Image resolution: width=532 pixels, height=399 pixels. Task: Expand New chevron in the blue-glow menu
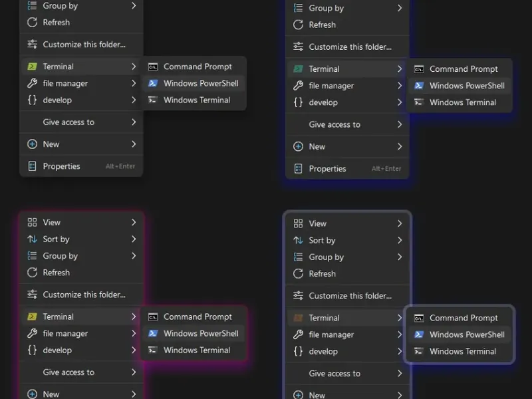point(400,146)
